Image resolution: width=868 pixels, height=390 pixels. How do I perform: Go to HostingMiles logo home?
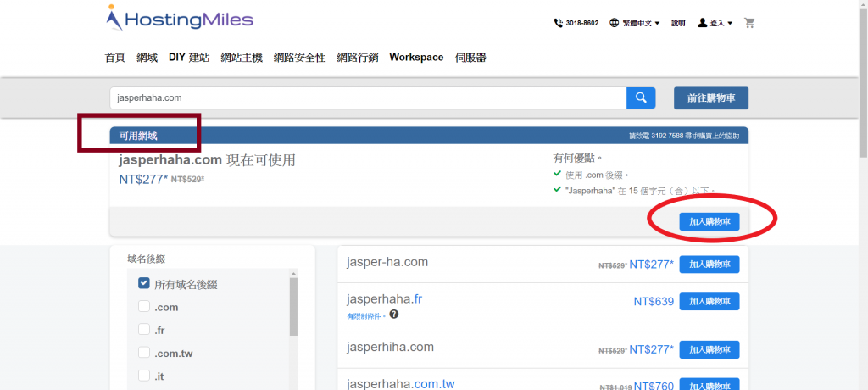tap(180, 19)
